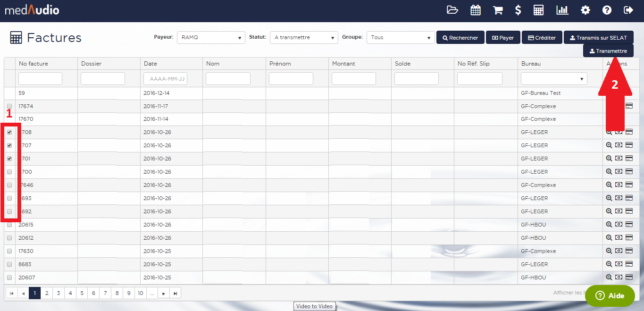Open the Payeur dropdown showing RAMQ
The height and width of the screenshot is (311, 644).
[211, 38]
